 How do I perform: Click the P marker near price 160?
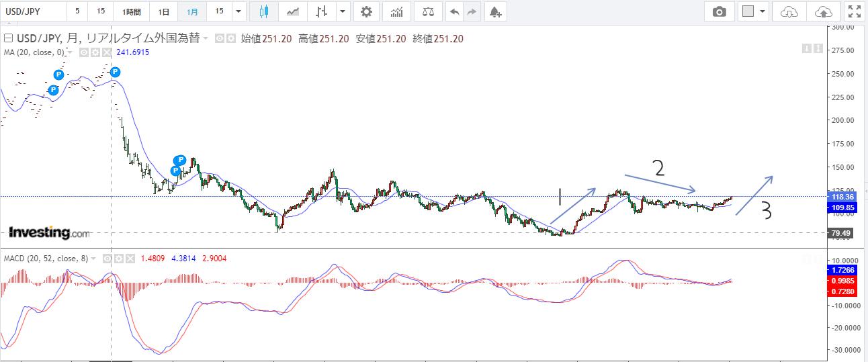click(x=180, y=160)
